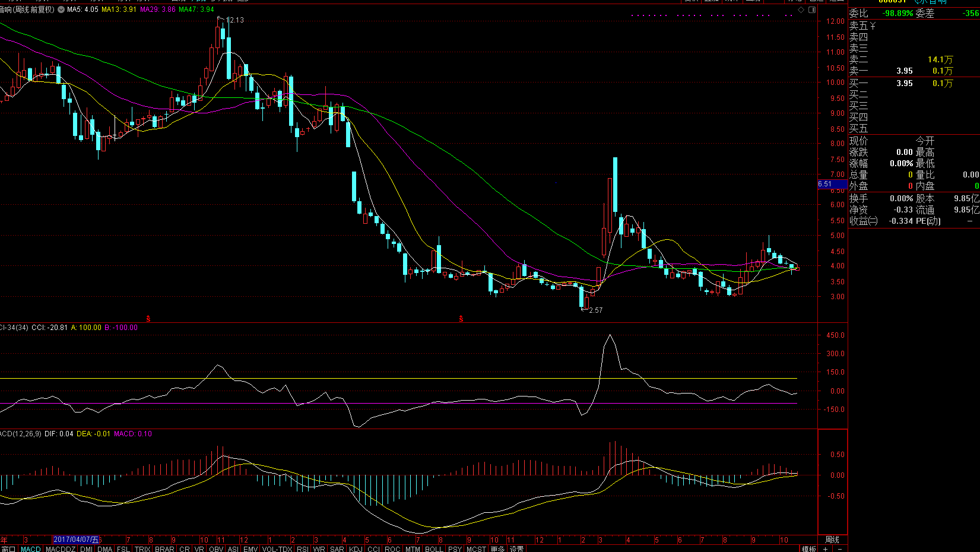Click the 2.57 low price annotation
The height and width of the screenshot is (552, 980).
[595, 310]
